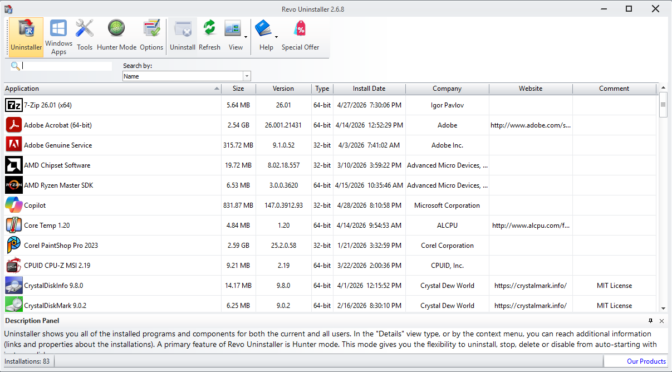Viewport: 672px width, 372px height.
Task: Click the Microsoft Corporation company cell
Action: click(447, 205)
